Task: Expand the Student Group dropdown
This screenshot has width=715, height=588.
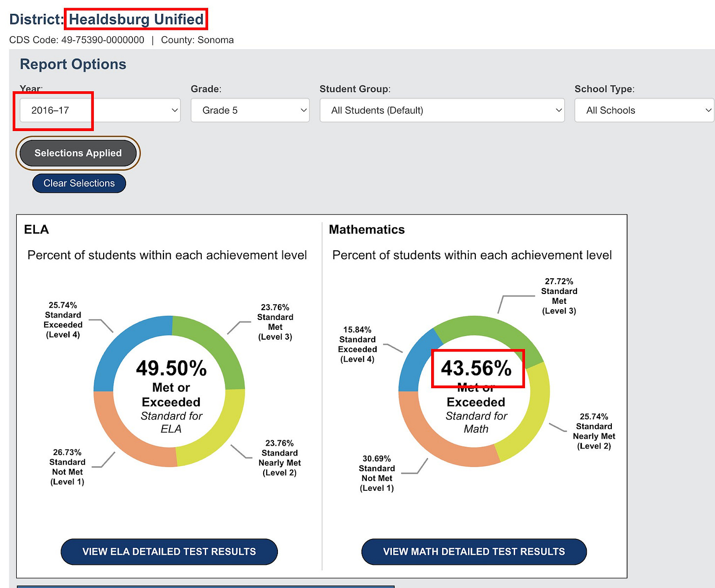Action: pos(442,110)
